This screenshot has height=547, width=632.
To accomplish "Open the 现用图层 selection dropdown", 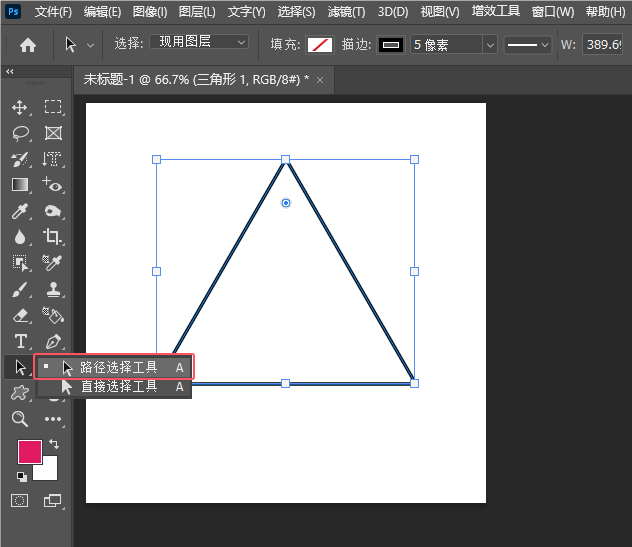I will 199,43.
